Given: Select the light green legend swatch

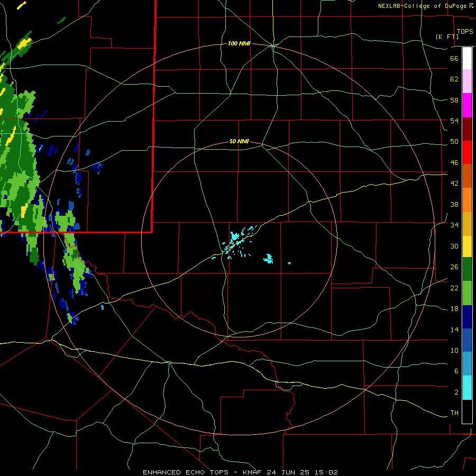Looking at the screenshot, I should (467, 293).
